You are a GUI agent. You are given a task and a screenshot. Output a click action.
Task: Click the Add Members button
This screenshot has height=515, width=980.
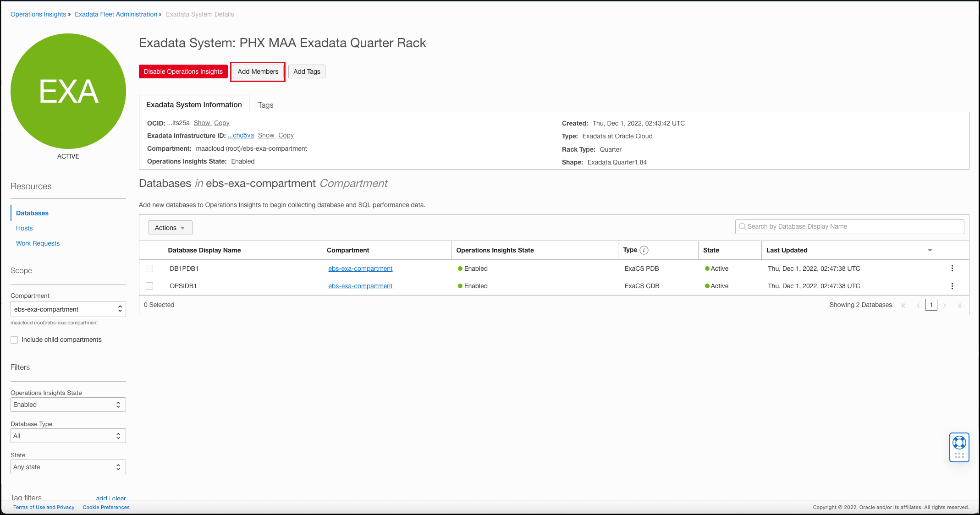point(258,71)
